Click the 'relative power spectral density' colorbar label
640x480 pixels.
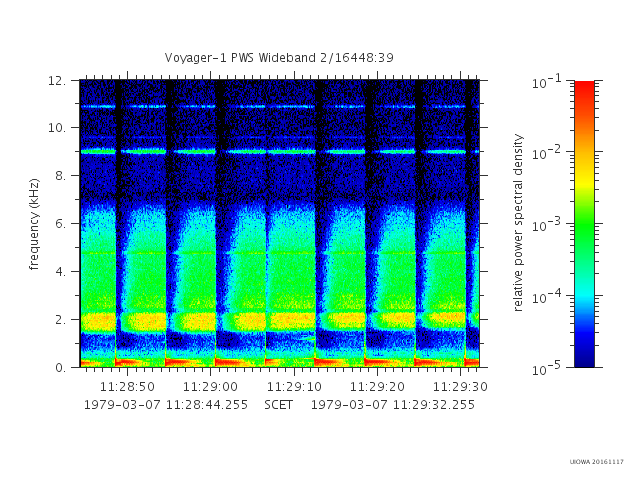point(518,223)
